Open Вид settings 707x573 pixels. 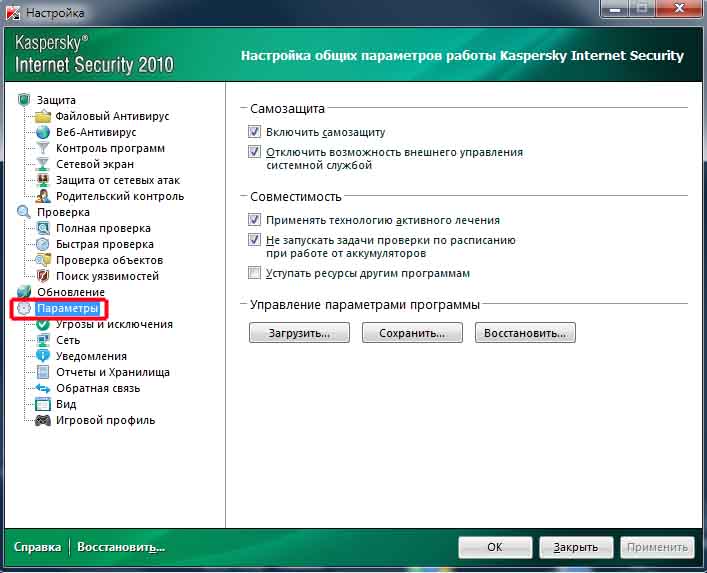pyautogui.click(x=66, y=404)
